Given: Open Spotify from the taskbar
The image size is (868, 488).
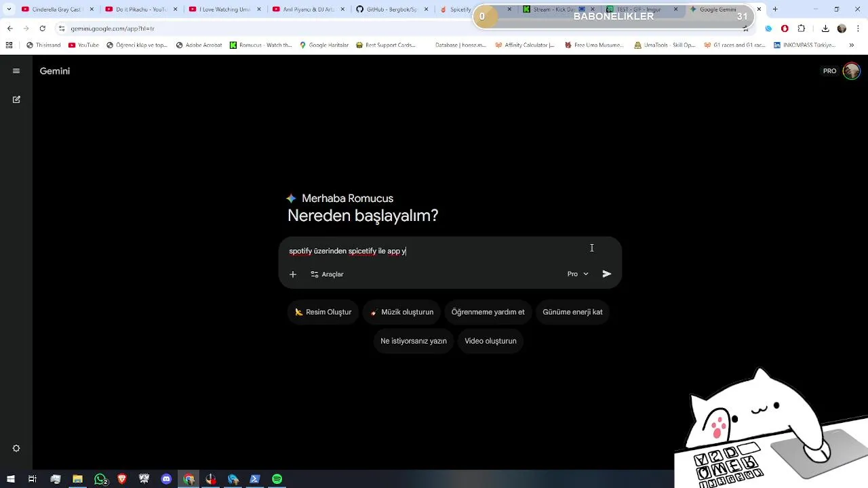Looking at the screenshot, I should 277,479.
